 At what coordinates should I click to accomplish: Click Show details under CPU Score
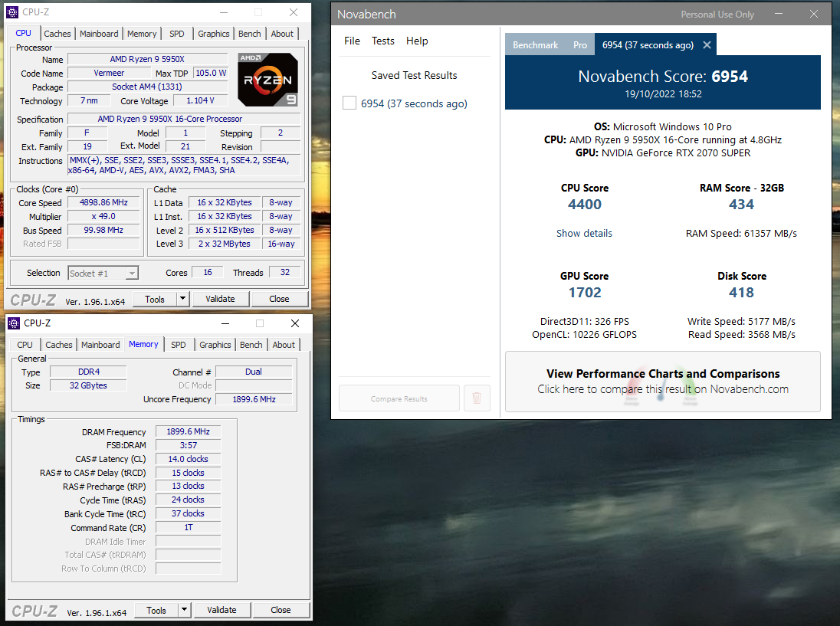pyautogui.click(x=584, y=233)
